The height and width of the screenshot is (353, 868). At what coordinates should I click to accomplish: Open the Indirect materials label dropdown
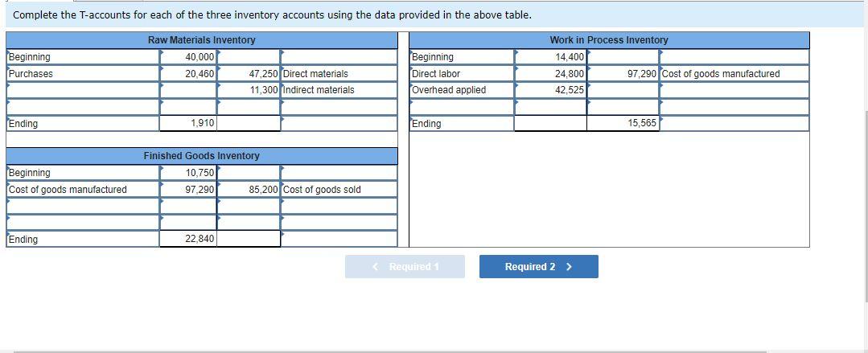click(x=339, y=89)
